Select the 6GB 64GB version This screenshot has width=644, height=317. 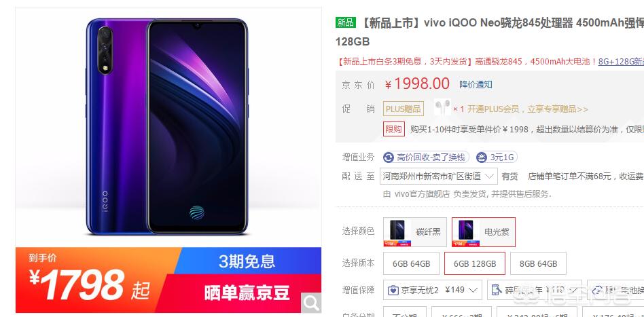point(411,263)
